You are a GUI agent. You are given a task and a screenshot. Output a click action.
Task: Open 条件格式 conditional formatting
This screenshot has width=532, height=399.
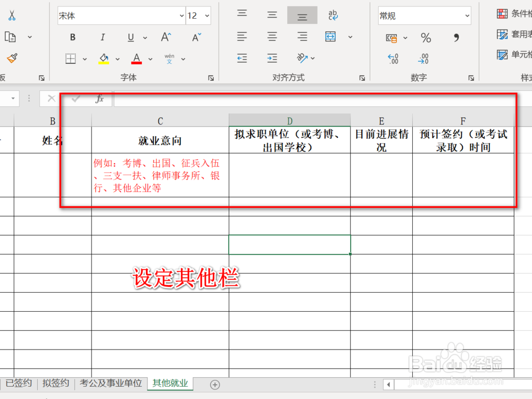point(512,13)
